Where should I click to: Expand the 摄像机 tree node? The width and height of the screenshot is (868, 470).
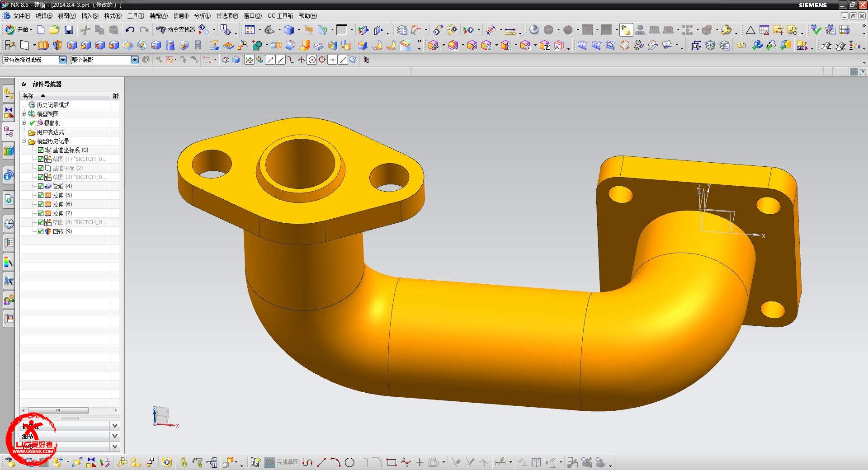[x=24, y=123]
